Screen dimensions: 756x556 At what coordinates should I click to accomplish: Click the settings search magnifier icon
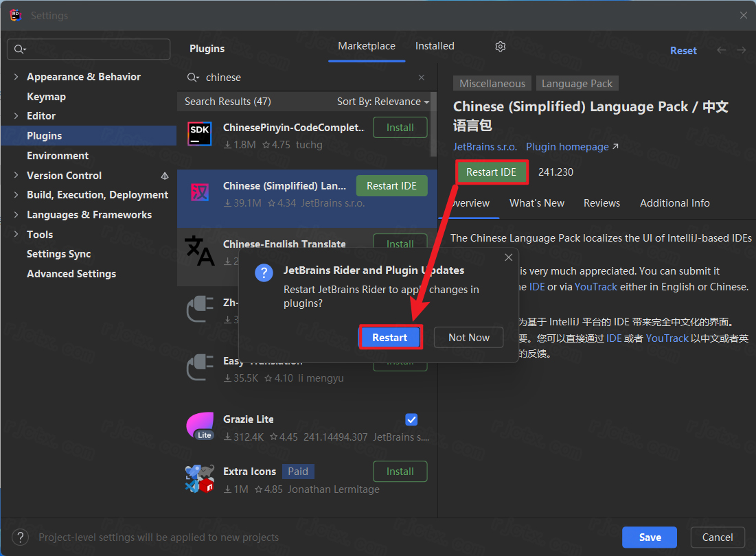pyautogui.click(x=20, y=49)
